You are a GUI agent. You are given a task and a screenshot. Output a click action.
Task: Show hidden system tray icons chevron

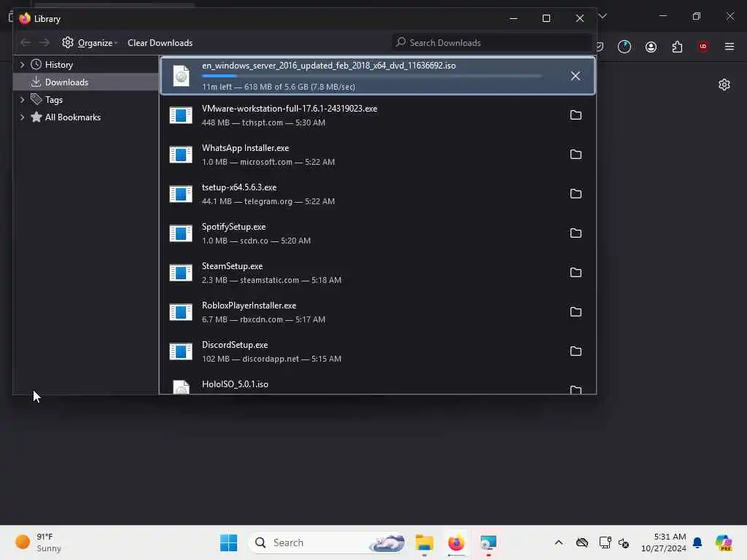pyautogui.click(x=559, y=542)
